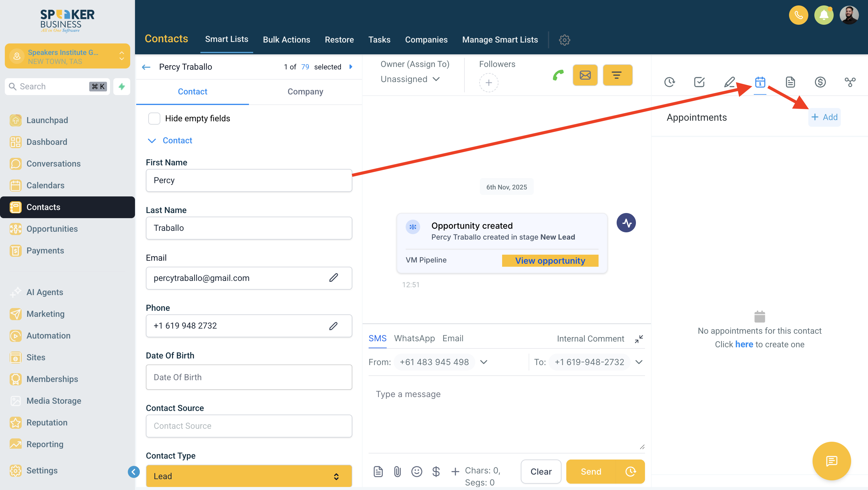Minimize the message composer panel
The image size is (868, 490).
[x=639, y=339]
